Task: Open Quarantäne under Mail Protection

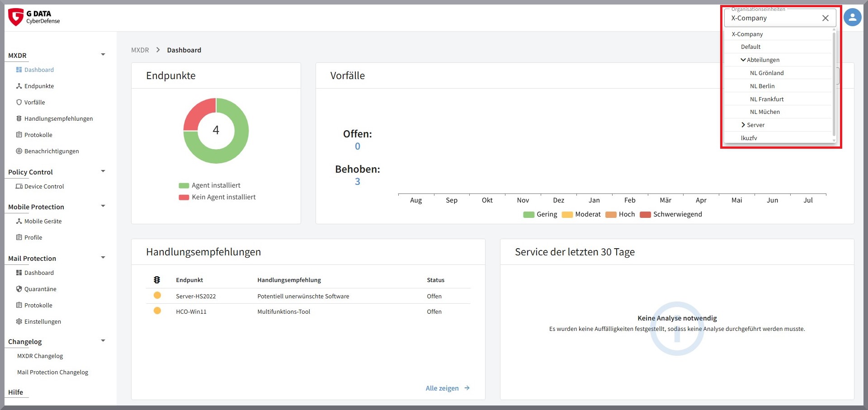Action: (36, 289)
